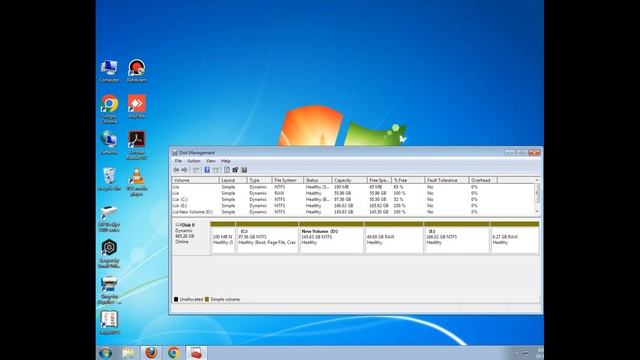Sort by the Layout column header
The height and width of the screenshot is (360, 640).
click(233, 180)
